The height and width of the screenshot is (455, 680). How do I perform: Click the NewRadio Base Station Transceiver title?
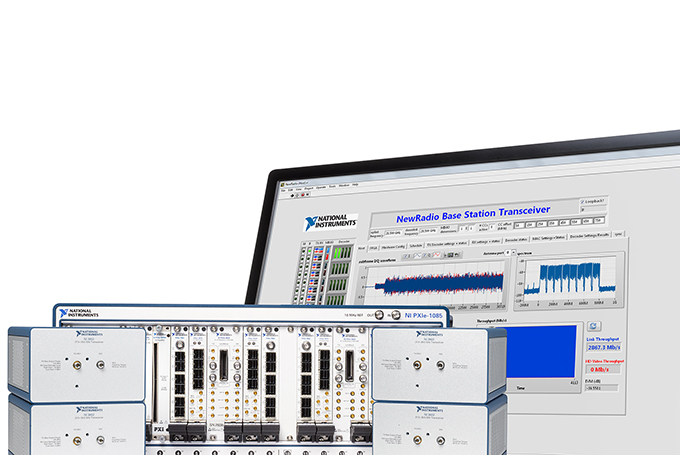point(473,214)
